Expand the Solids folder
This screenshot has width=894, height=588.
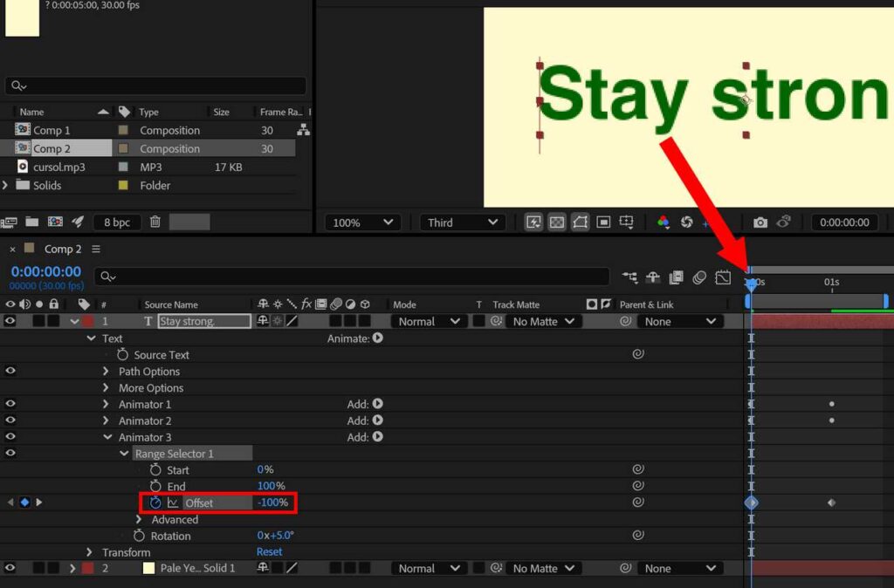coord(5,185)
